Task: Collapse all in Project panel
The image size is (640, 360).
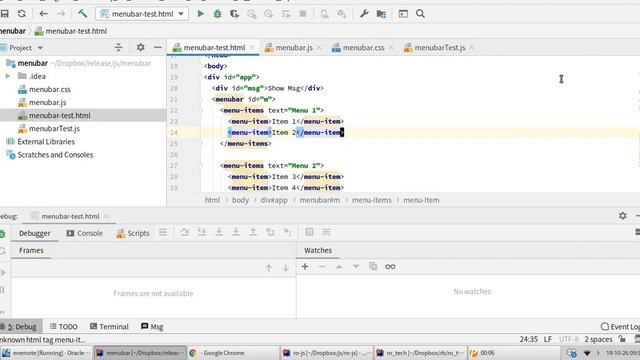Action: 118,47
